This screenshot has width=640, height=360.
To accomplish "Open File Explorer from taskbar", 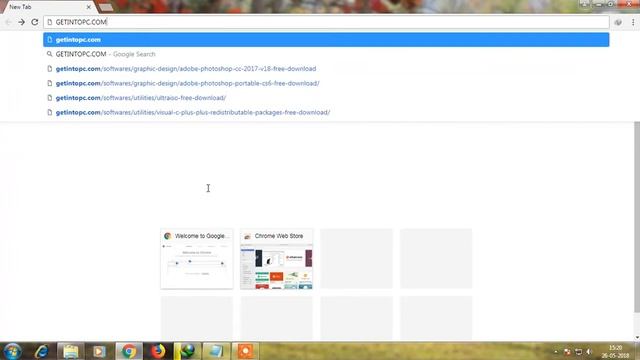I will [x=71, y=351].
